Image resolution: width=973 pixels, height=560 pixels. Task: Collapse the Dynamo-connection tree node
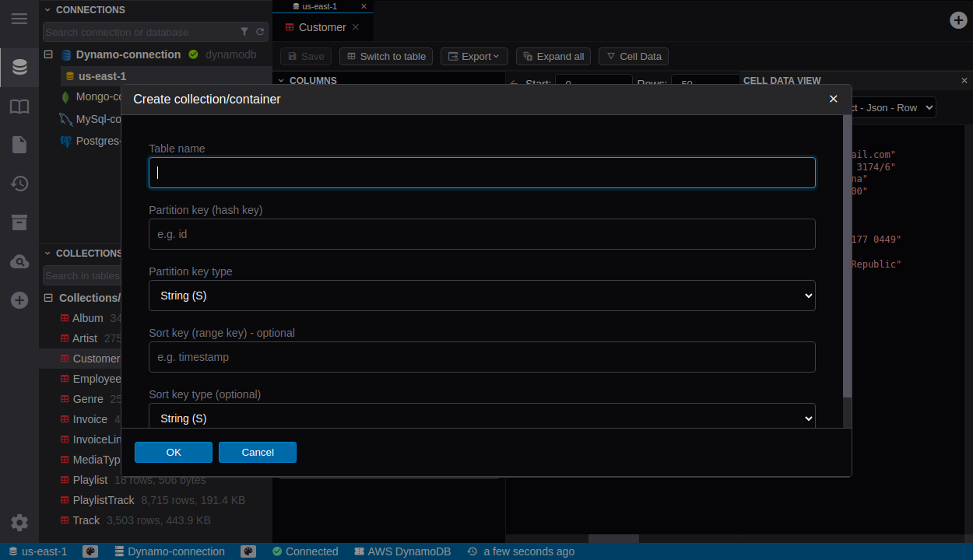[48, 54]
